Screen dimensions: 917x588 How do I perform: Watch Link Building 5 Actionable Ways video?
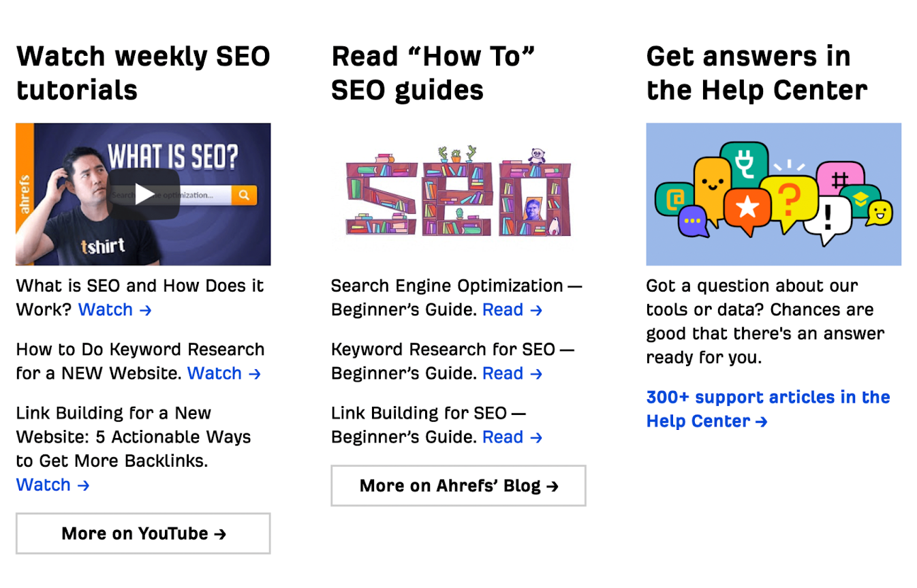[x=52, y=485]
